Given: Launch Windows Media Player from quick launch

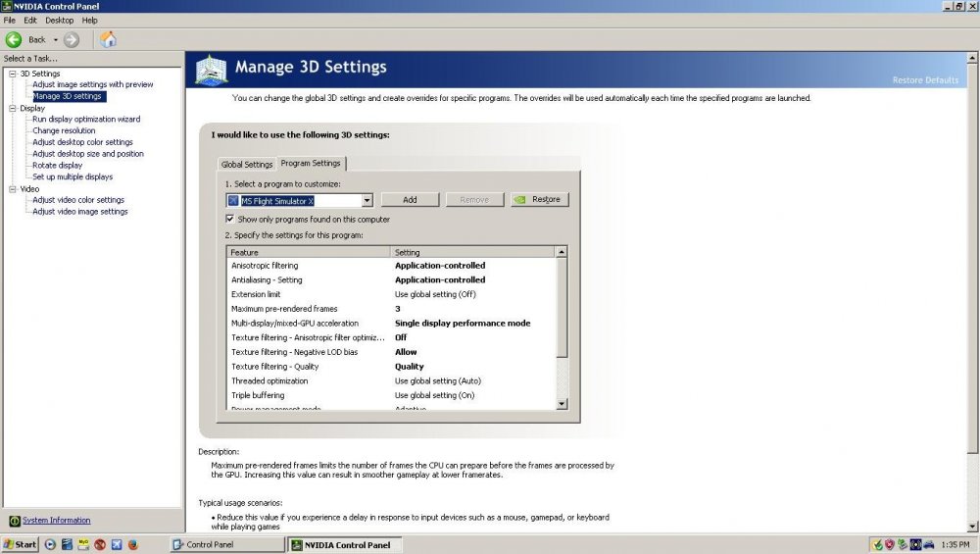Looking at the screenshot, I should (x=51, y=544).
